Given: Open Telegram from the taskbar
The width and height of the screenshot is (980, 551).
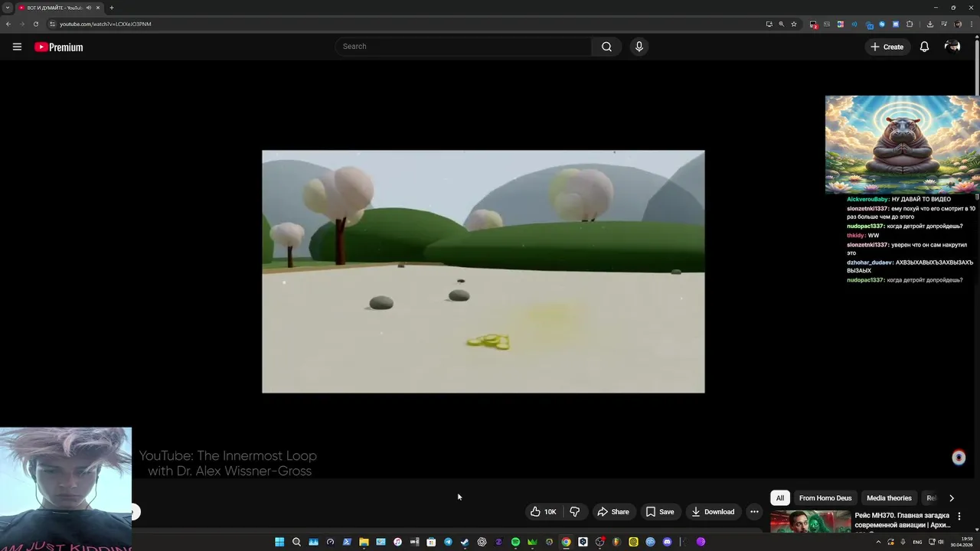Looking at the screenshot, I should pos(448,542).
